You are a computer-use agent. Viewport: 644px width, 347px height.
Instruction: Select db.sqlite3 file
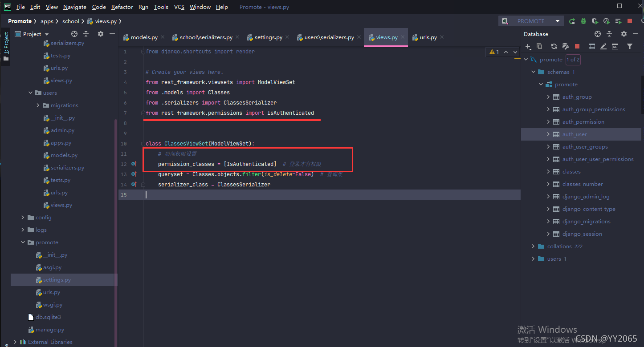(48, 317)
